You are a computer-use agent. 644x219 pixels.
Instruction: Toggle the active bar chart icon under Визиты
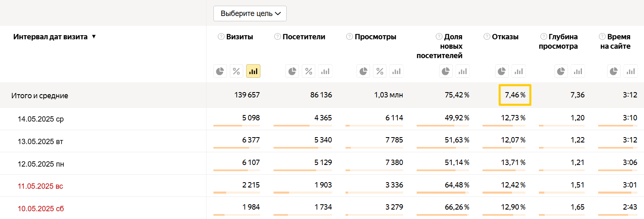(253, 71)
